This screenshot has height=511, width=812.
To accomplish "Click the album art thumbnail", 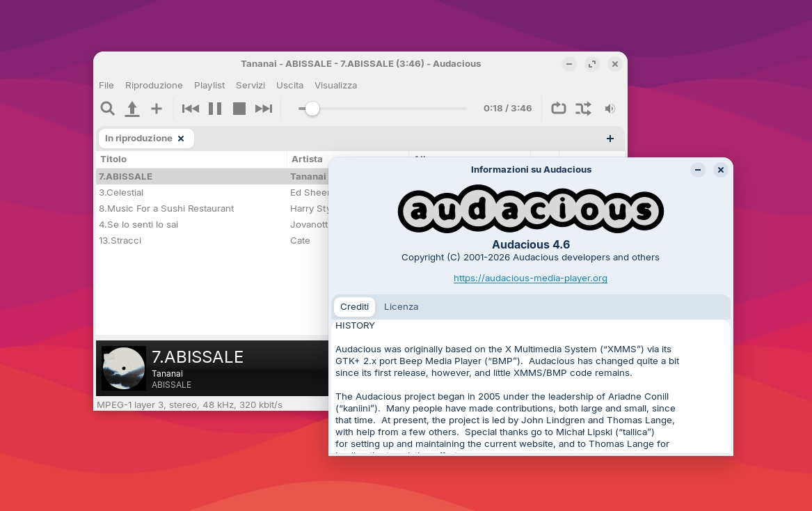I will (124, 368).
